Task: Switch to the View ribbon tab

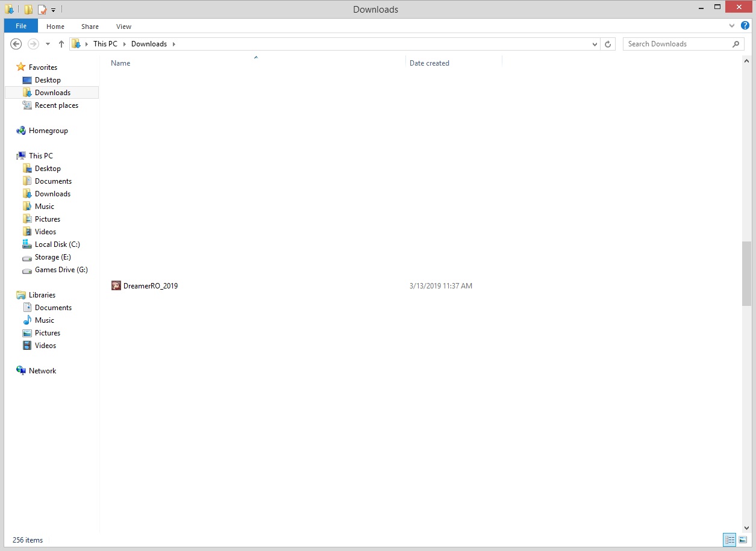Action: 123,26
